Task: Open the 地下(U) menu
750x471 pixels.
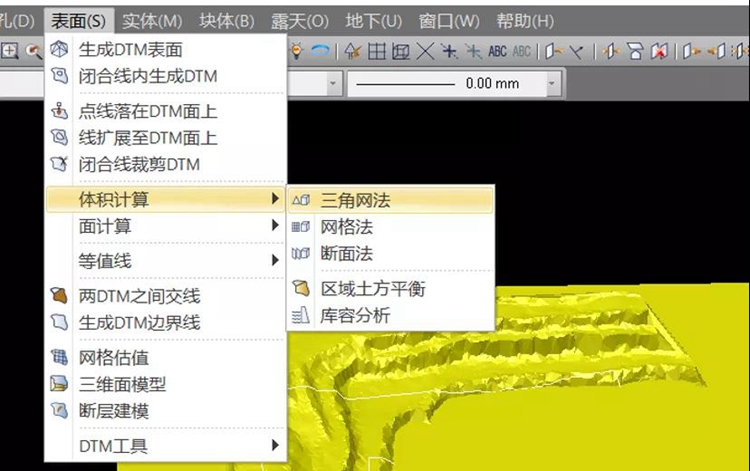Action: [x=374, y=21]
